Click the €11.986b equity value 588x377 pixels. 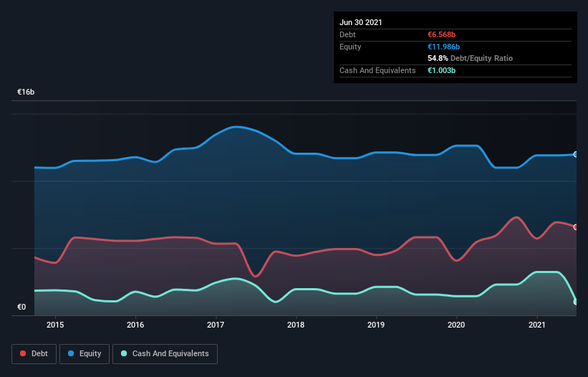pos(443,47)
